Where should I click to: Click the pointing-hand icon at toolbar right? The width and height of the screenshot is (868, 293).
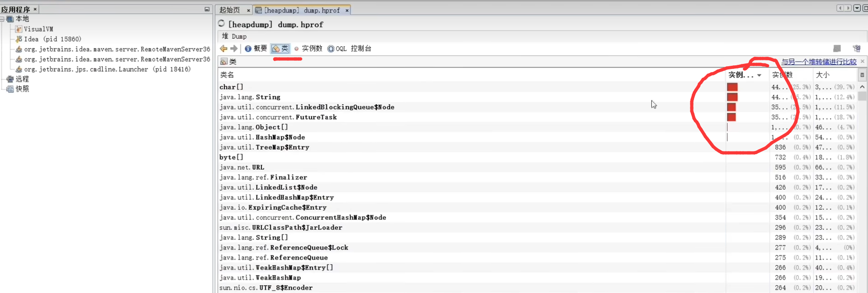[857, 49]
